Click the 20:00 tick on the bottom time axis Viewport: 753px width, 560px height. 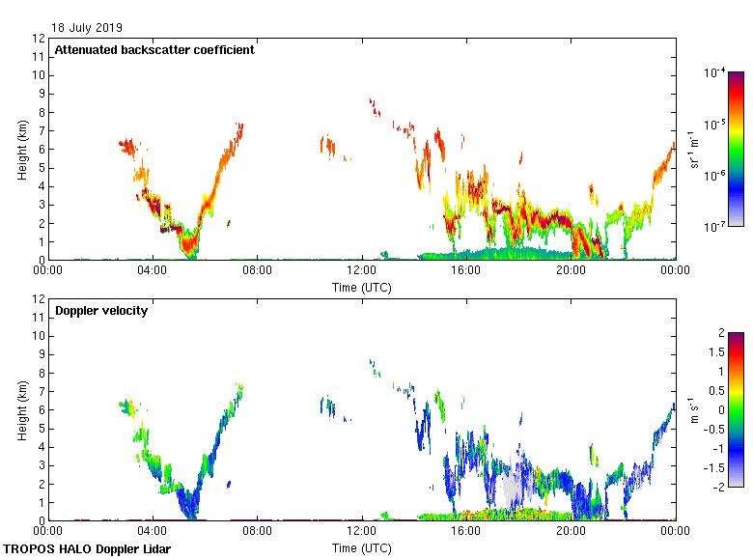coord(571,532)
